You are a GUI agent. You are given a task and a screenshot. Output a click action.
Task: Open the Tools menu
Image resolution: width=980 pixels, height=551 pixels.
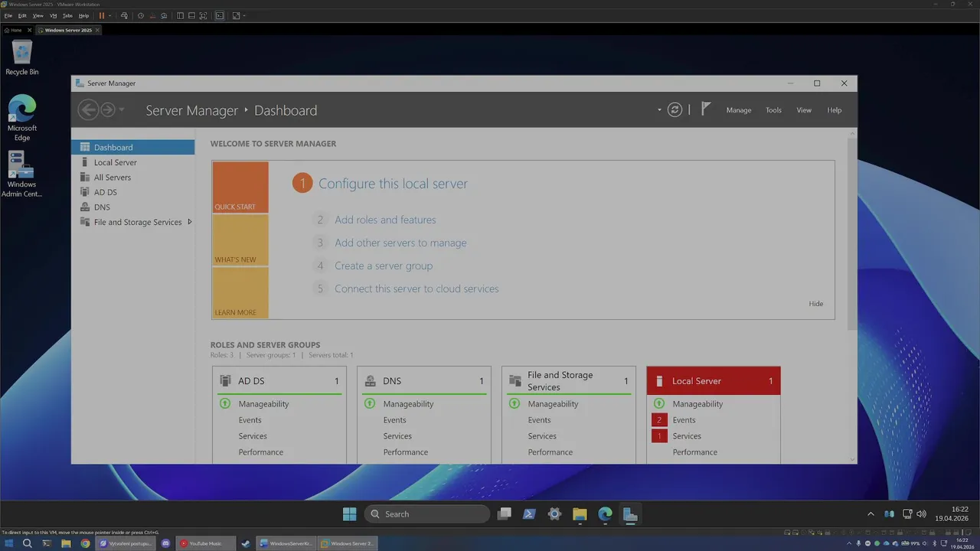[774, 110]
